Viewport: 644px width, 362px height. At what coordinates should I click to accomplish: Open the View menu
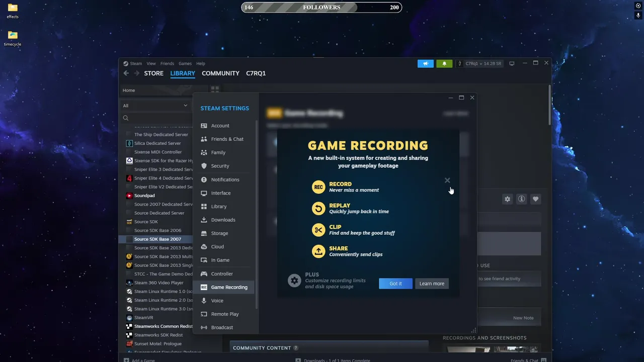pos(151,63)
